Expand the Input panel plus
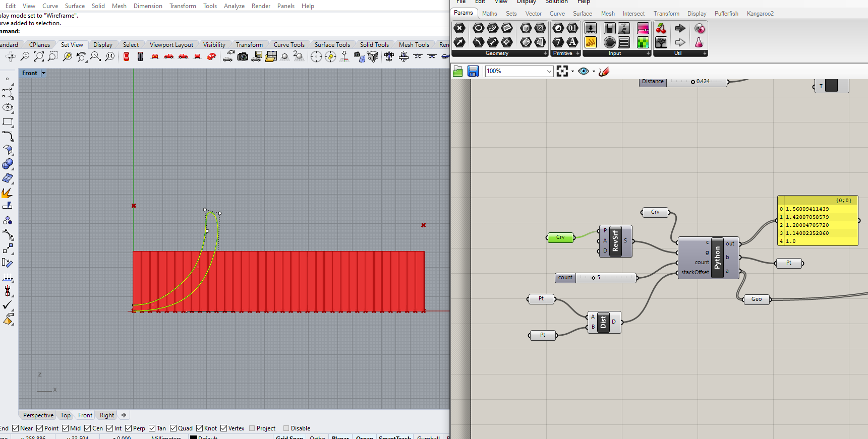Image resolution: width=868 pixels, height=439 pixels. point(649,53)
